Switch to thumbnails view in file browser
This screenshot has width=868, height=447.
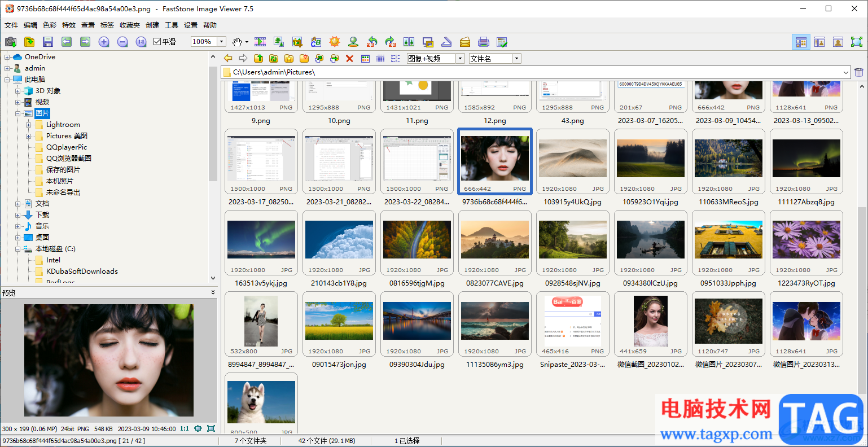pyautogui.click(x=366, y=58)
